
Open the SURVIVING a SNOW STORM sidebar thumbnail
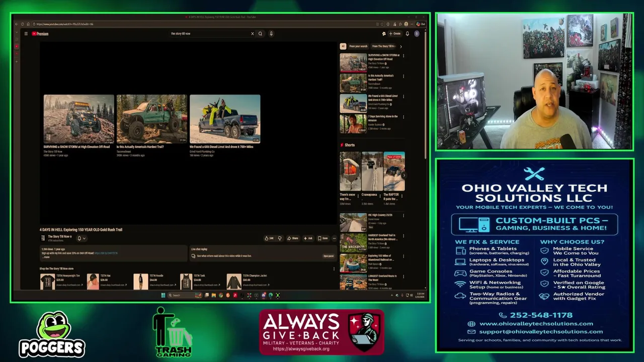pos(353,62)
